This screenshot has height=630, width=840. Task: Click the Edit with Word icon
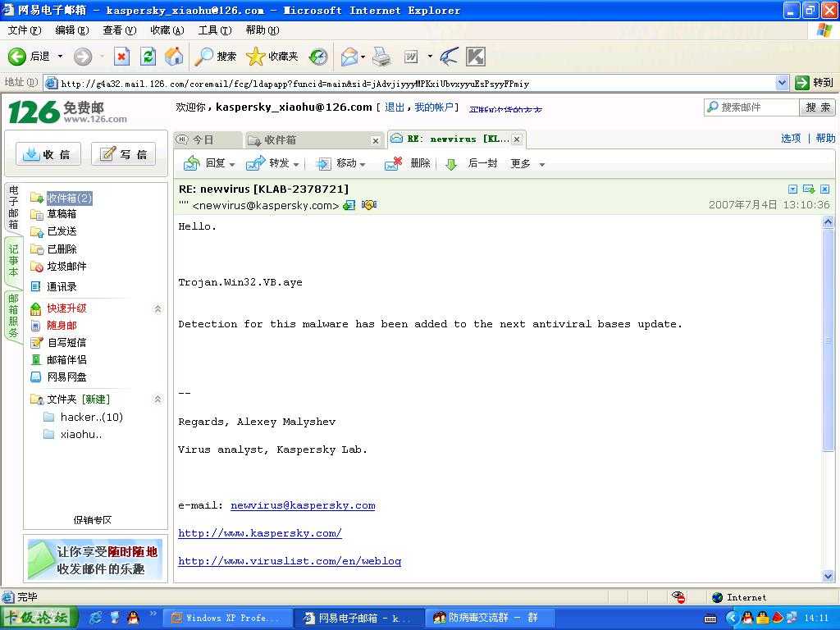point(411,57)
